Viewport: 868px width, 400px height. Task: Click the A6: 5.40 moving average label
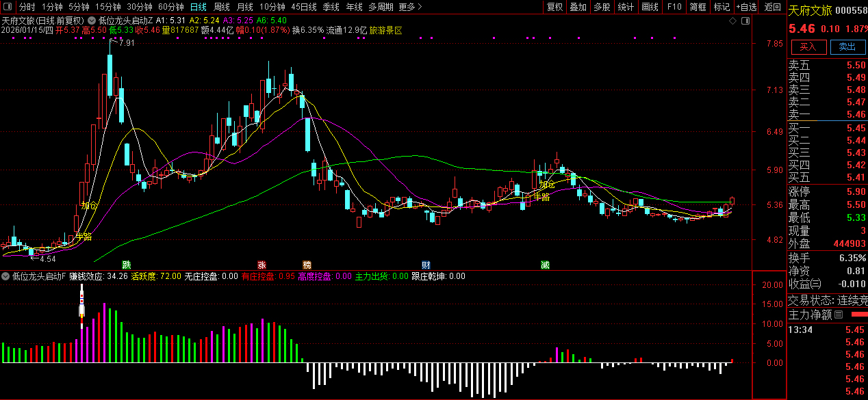pyautogui.click(x=272, y=21)
